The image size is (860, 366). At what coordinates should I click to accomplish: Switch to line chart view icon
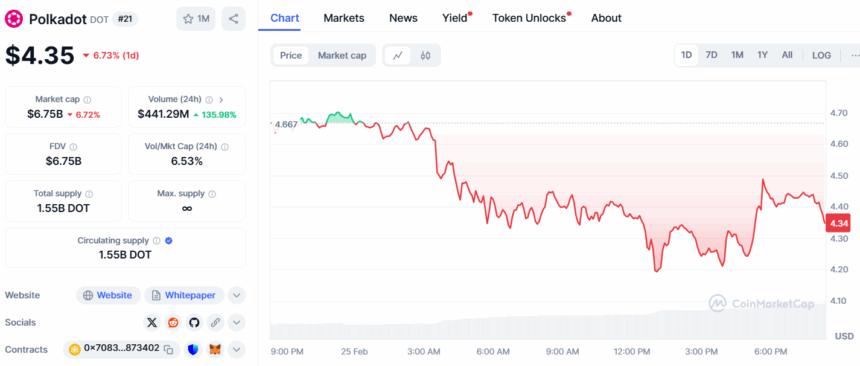point(398,55)
